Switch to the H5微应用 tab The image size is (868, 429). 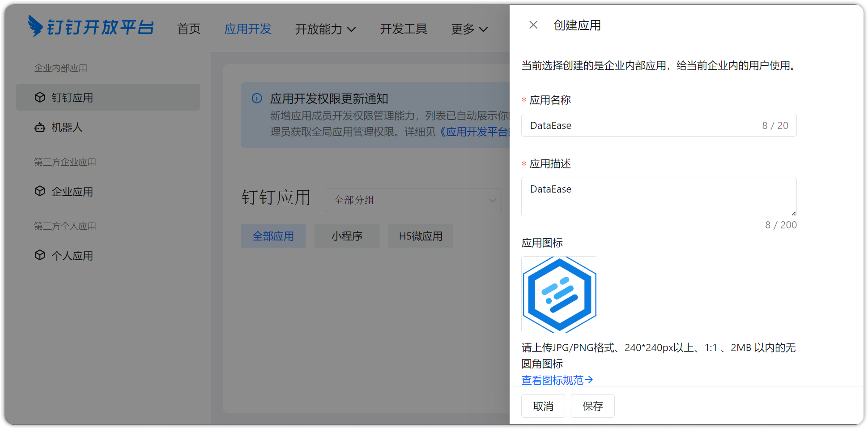(x=421, y=236)
